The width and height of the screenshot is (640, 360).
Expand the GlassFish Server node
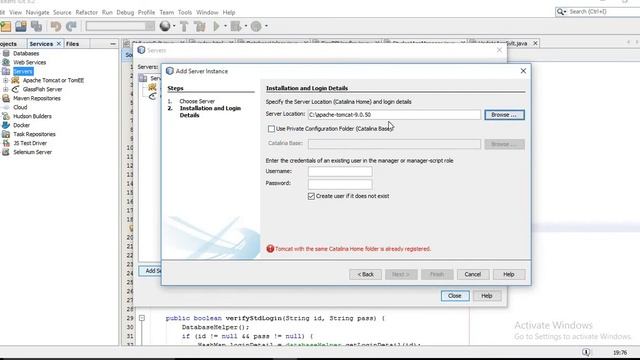point(6,89)
